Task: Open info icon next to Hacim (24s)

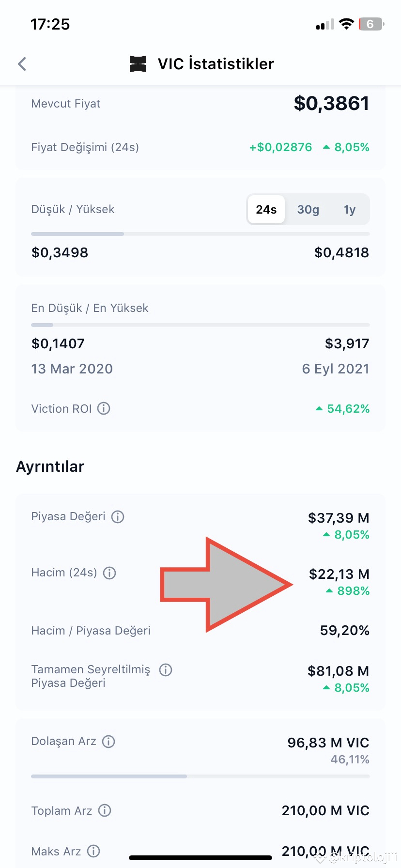Action: [x=109, y=573]
